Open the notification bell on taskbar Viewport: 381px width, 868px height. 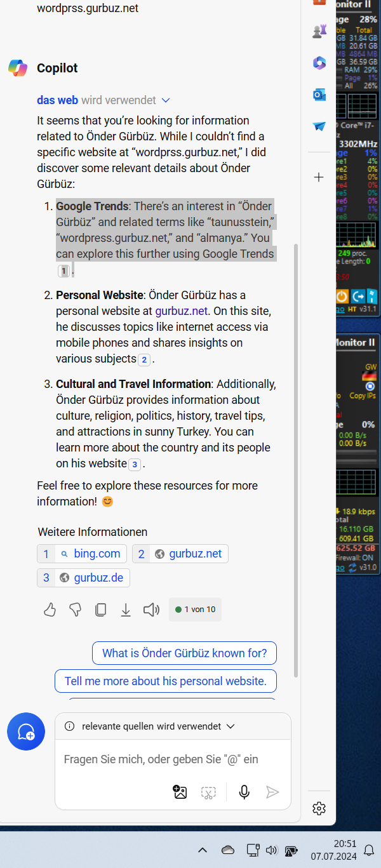point(369,850)
